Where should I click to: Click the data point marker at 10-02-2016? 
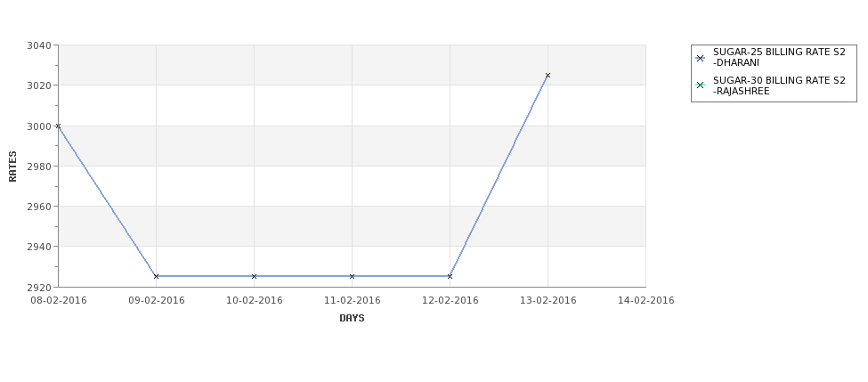pyautogui.click(x=254, y=276)
